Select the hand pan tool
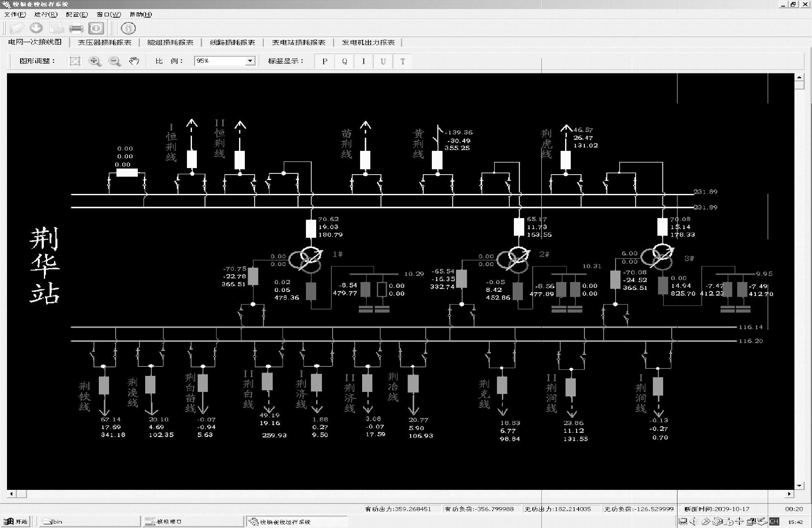This screenshot has height=528, width=812. pos(134,61)
